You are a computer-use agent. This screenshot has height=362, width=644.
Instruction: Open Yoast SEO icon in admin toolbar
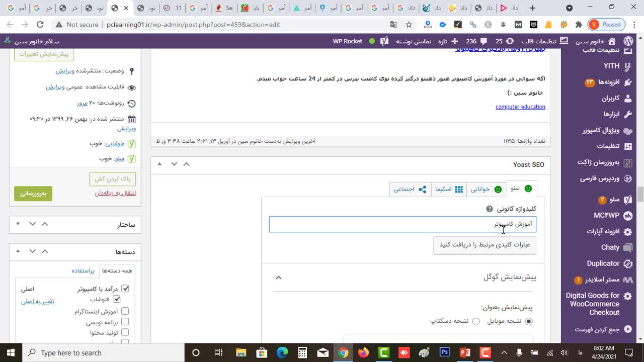click(x=384, y=41)
